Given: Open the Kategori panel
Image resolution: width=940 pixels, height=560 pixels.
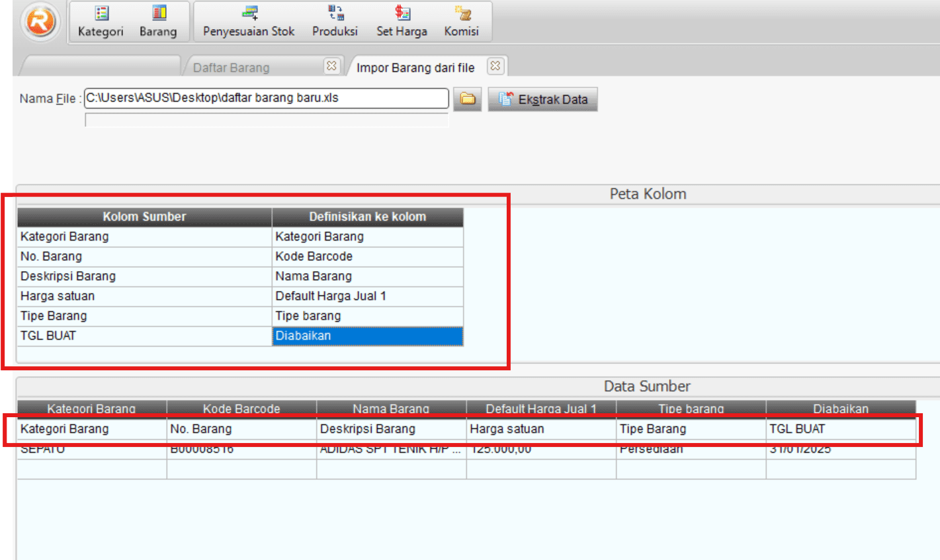Looking at the screenshot, I should pos(99,21).
